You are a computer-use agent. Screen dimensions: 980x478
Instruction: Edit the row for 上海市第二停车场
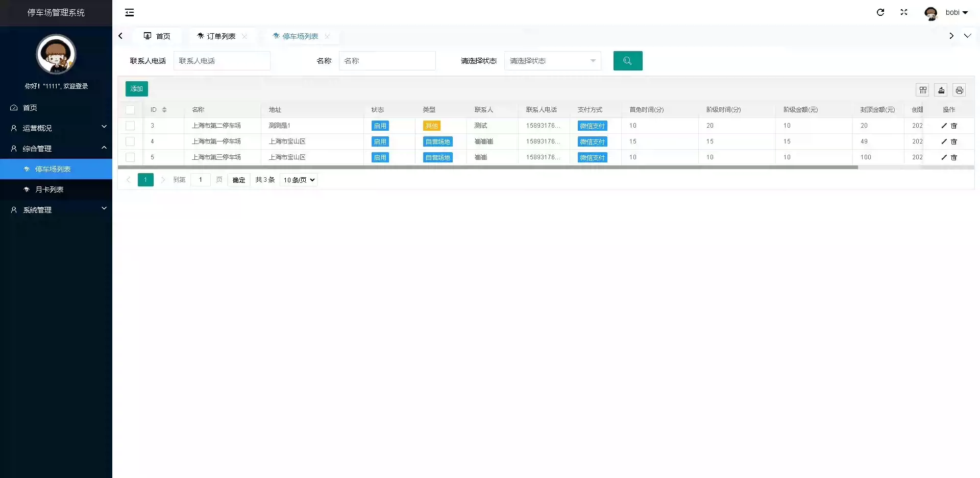click(x=944, y=126)
